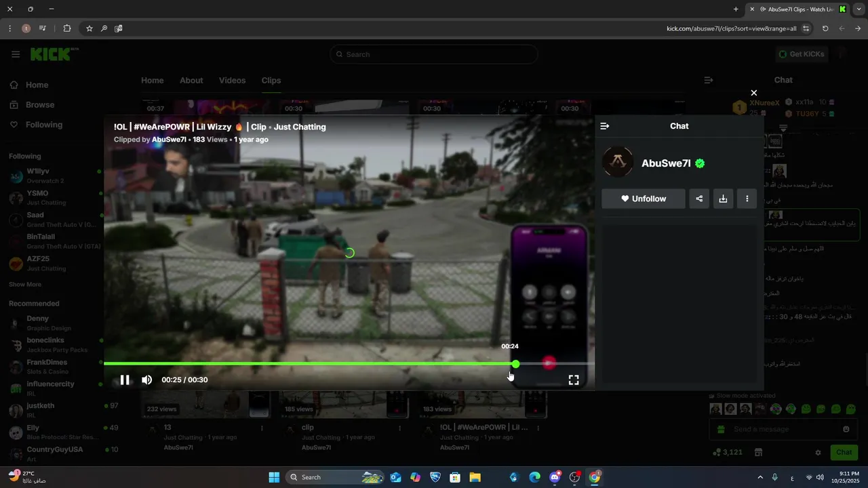Open File Explorer from taskbar
Screen dimensions: 868x488
click(475, 477)
